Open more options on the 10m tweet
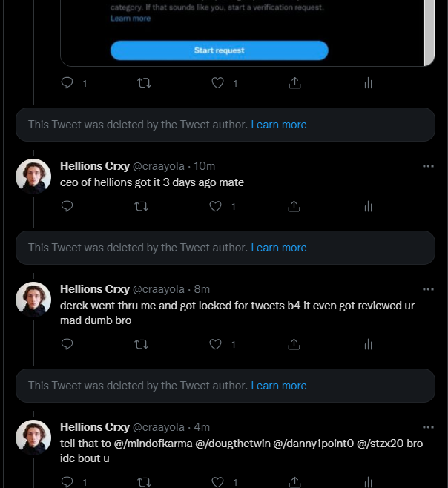 (428, 166)
